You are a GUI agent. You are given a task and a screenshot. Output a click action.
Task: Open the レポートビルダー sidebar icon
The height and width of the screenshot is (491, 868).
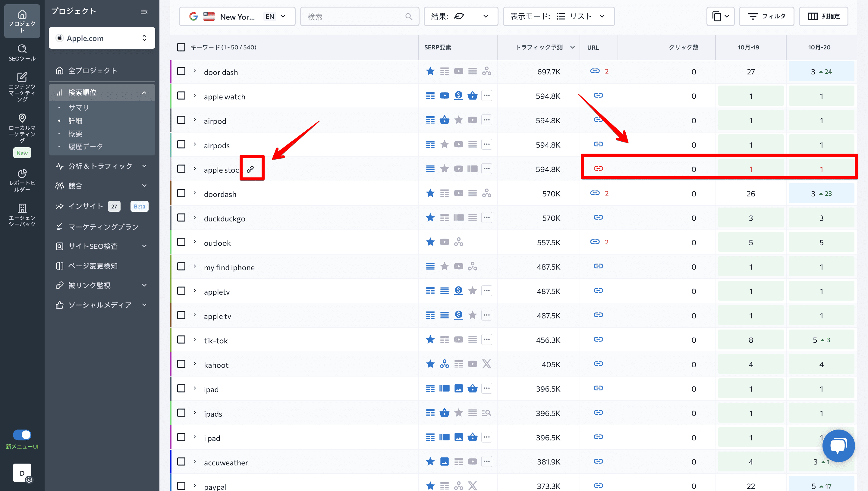coord(22,180)
